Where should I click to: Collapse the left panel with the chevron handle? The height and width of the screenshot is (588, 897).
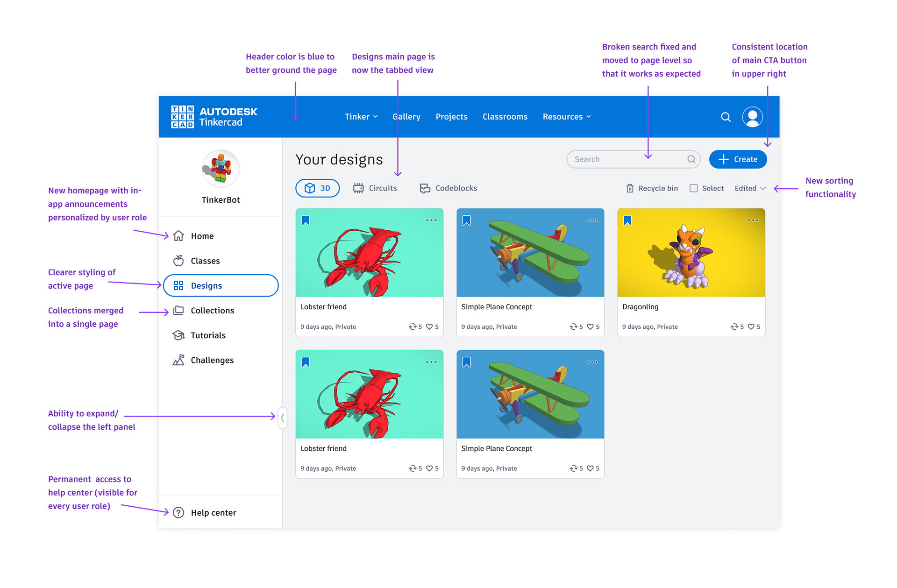pyautogui.click(x=282, y=418)
